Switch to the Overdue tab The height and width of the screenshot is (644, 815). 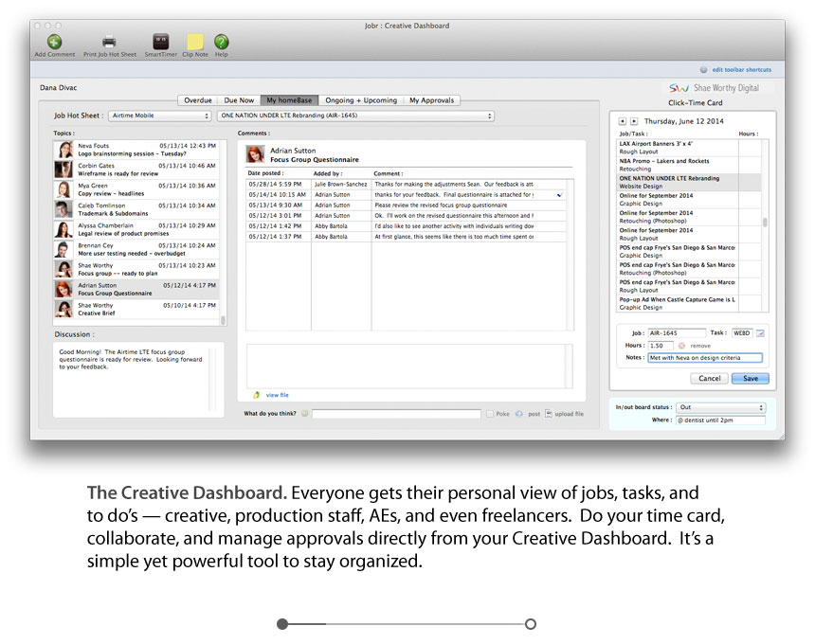tap(198, 100)
